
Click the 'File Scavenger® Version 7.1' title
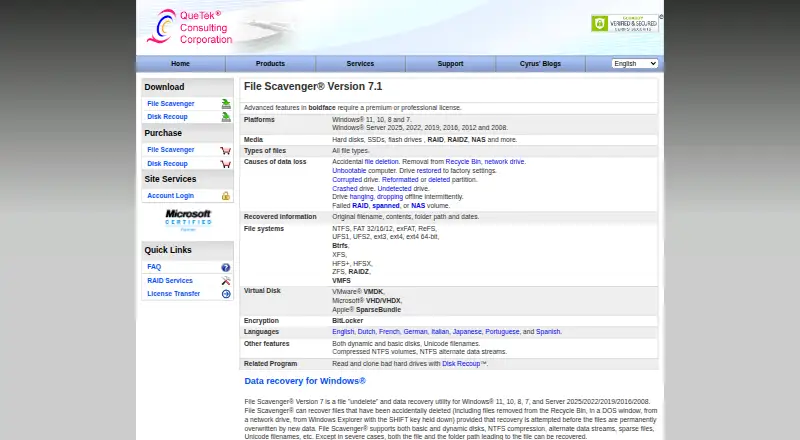pos(313,87)
